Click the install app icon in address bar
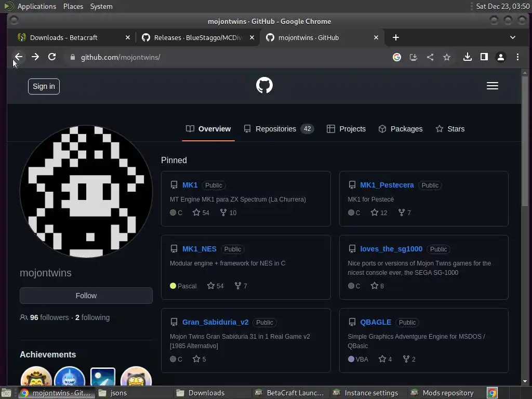 pos(413,57)
